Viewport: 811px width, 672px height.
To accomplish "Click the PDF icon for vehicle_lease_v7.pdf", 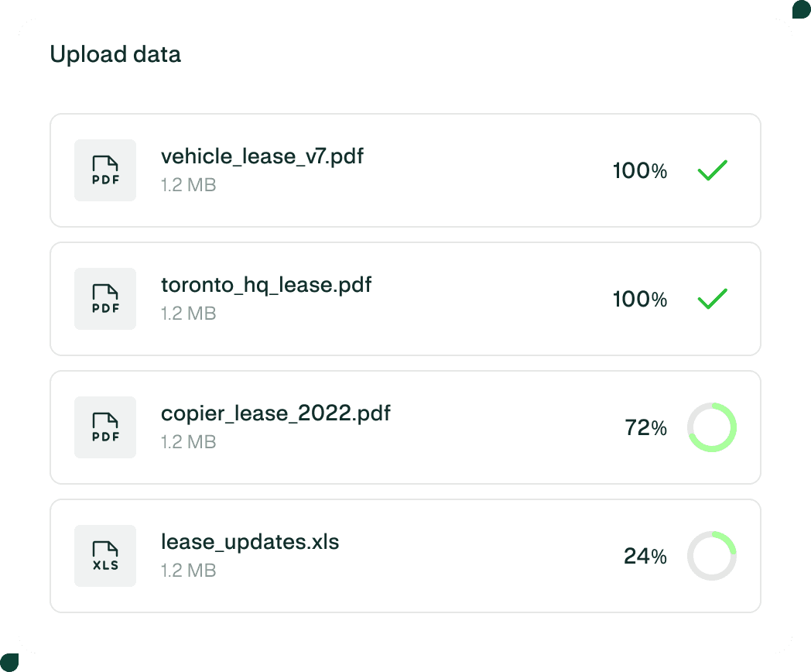I will click(x=105, y=170).
